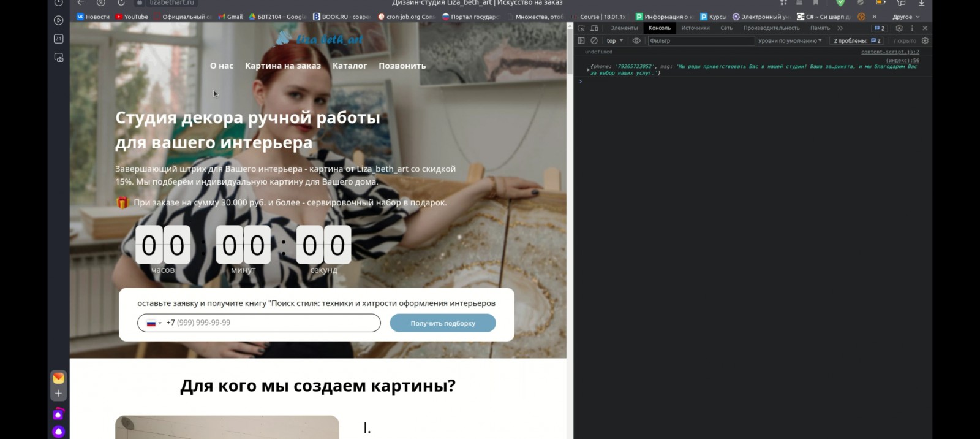Switch to the Сеть tab
This screenshot has height=439, width=980.
pos(726,28)
